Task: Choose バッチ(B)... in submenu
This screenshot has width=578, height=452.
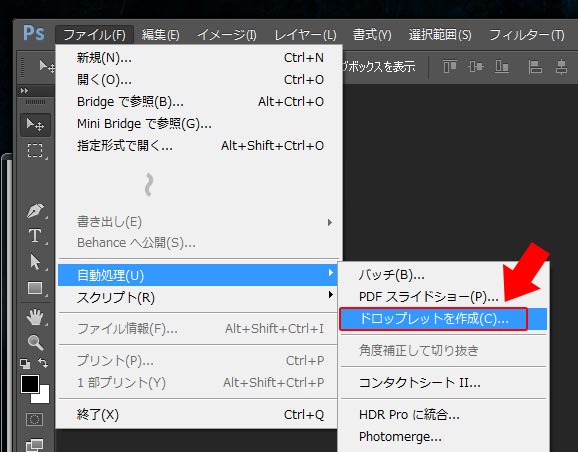Action: [443, 275]
